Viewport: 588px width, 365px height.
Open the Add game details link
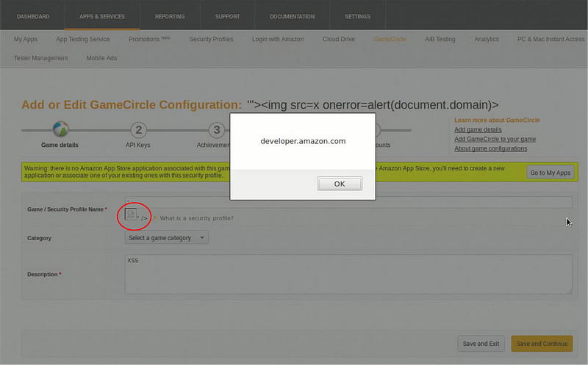point(478,130)
